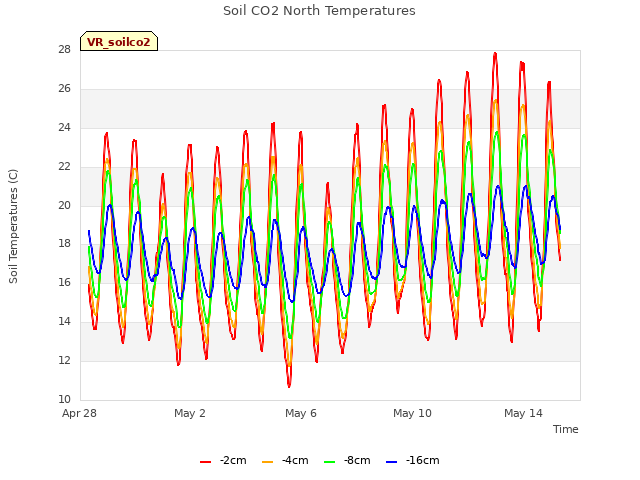The width and height of the screenshot is (640, 480).
Task: Click the Apr 28 x-axis label
Action: point(79,413)
